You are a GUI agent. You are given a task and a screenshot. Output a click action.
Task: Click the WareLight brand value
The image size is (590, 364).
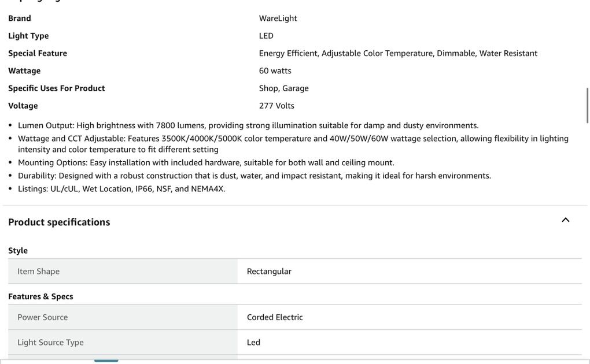(x=278, y=18)
